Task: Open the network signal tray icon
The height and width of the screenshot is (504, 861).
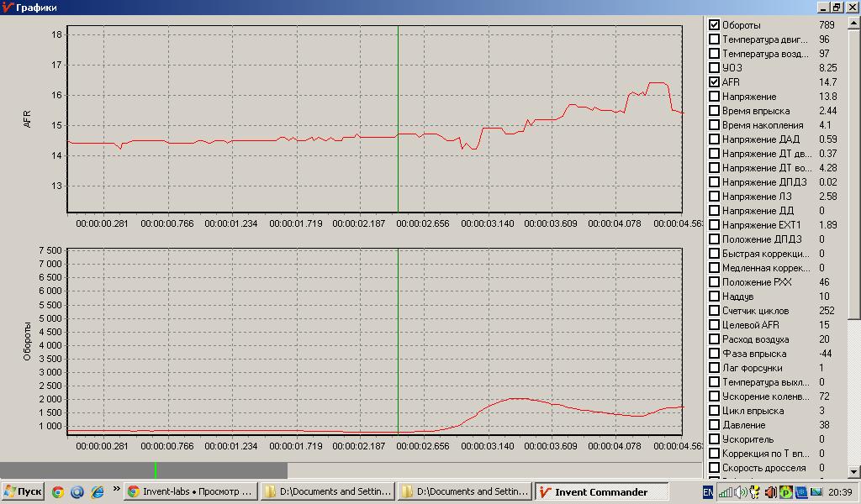Action: tap(726, 492)
